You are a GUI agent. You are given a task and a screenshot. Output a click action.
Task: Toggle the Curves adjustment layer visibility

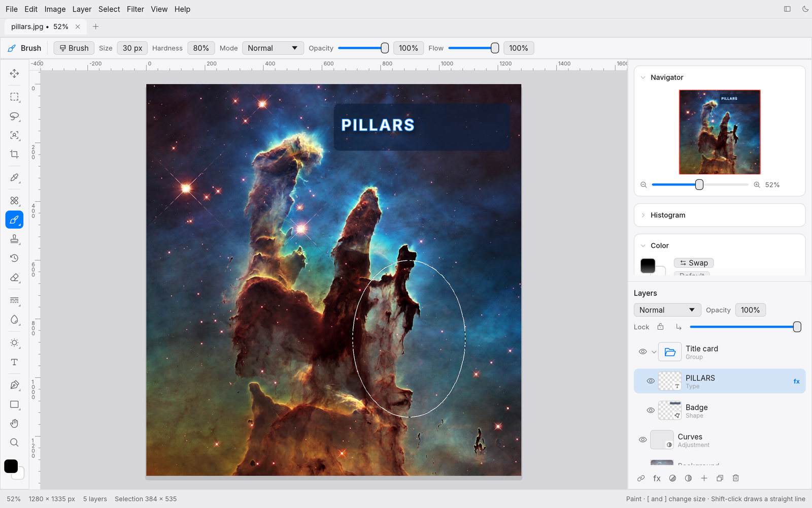pos(642,440)
